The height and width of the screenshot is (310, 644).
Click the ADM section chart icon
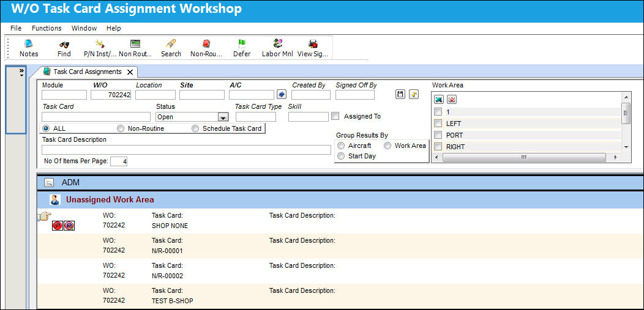click(x=49, y=182)
